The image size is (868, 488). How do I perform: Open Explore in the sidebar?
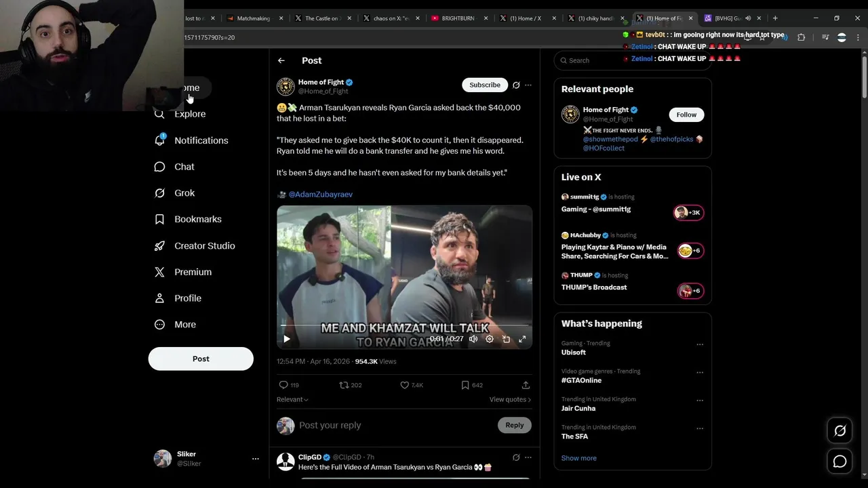pos(180,114)
